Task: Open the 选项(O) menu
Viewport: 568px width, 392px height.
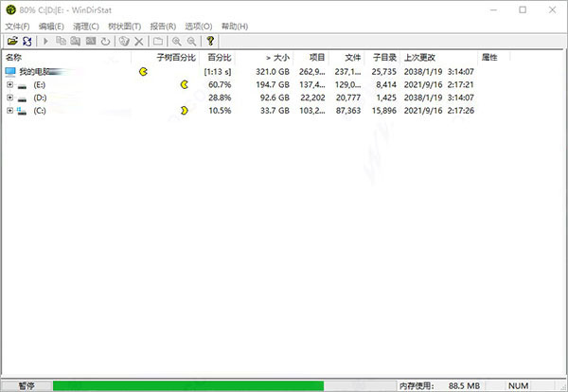Action: [199, 27]
